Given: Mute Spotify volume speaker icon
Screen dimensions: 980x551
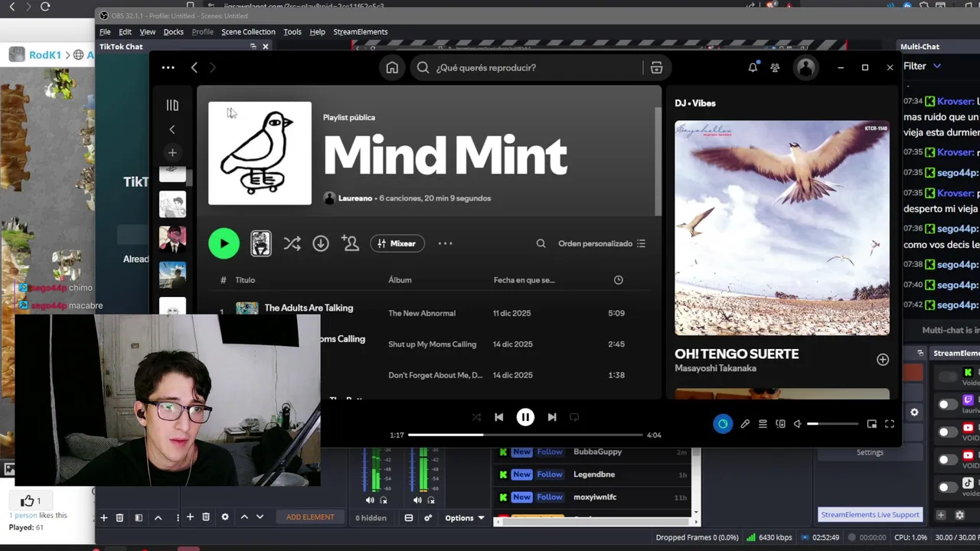Looking at the screenshot, I should (x=797, y=424).
